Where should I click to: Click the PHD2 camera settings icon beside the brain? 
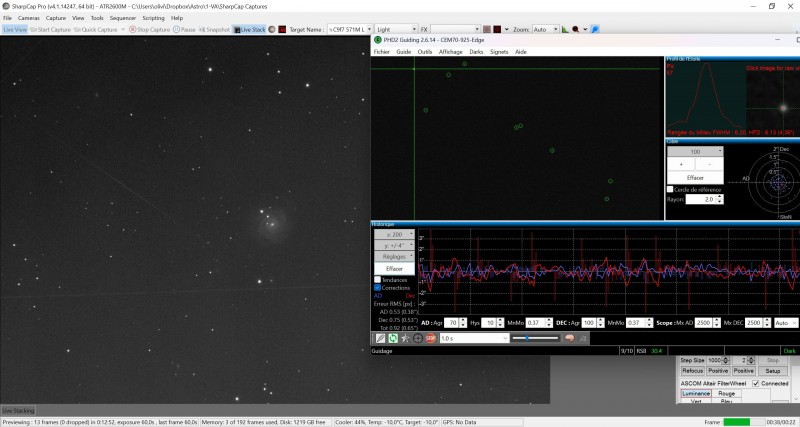[x=583, y=338]
